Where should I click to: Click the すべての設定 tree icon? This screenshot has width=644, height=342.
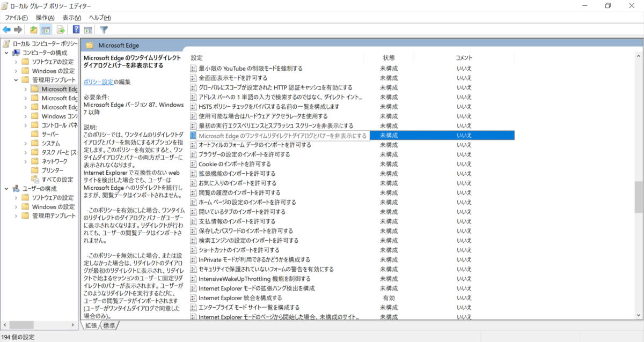[35, 180]
